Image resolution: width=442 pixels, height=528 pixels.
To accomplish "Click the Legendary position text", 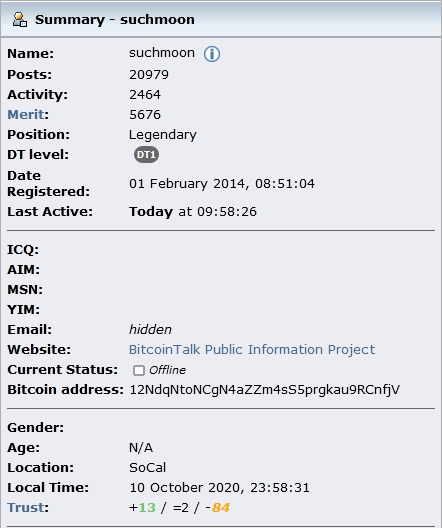I will tap(163, 135).
